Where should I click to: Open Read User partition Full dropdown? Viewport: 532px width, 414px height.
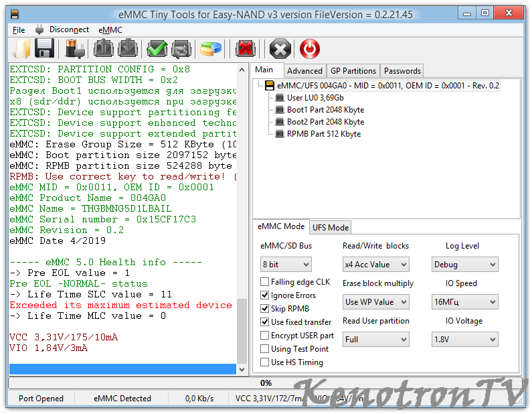376,339
